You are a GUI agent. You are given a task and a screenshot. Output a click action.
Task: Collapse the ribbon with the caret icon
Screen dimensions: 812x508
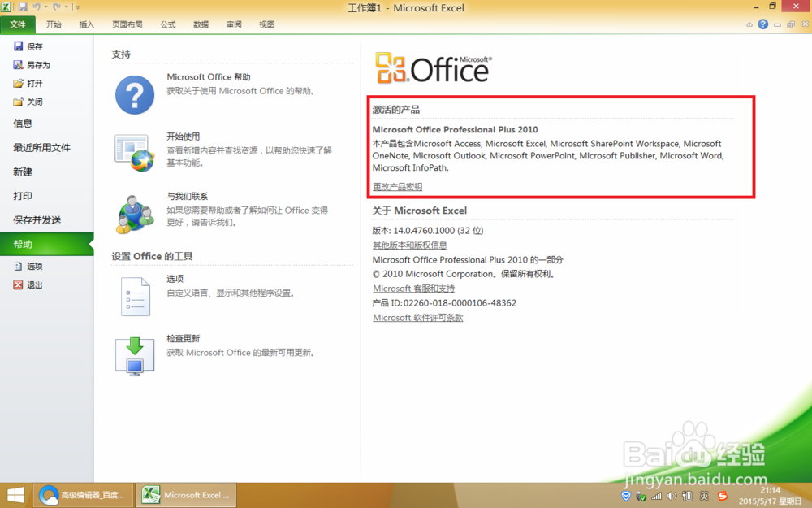(749, 24)
